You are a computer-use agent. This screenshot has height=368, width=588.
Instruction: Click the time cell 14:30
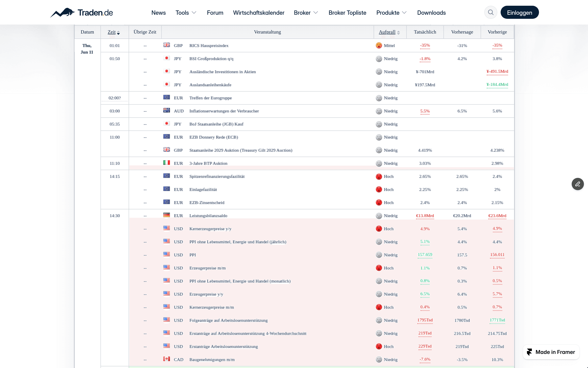(x=115, y=216)
